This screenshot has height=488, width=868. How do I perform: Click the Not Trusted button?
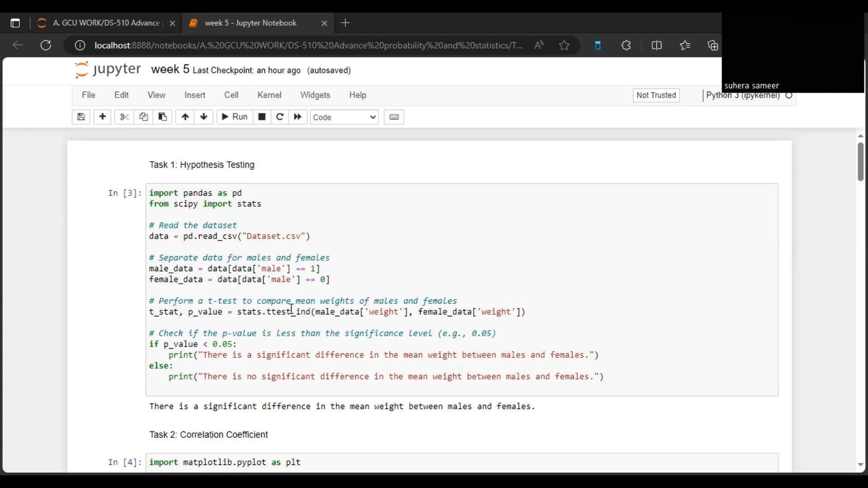(656, 95)
